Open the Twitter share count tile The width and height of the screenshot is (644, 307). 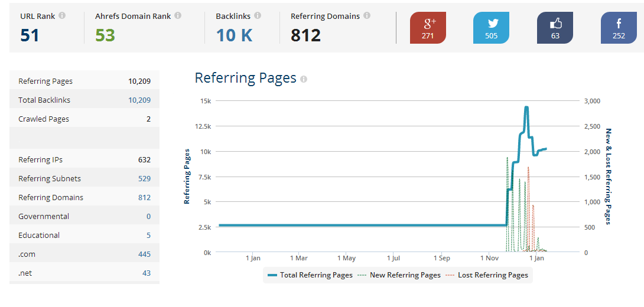tap(491, 28)
